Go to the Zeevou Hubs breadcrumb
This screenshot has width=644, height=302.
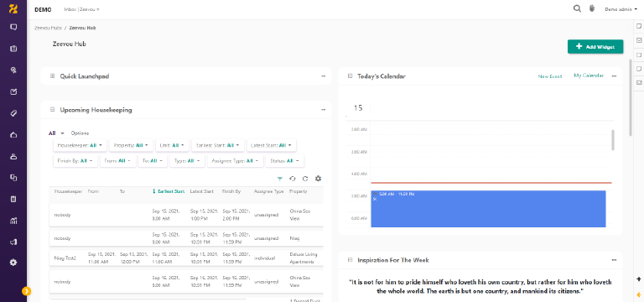click(x=48, y=28)
